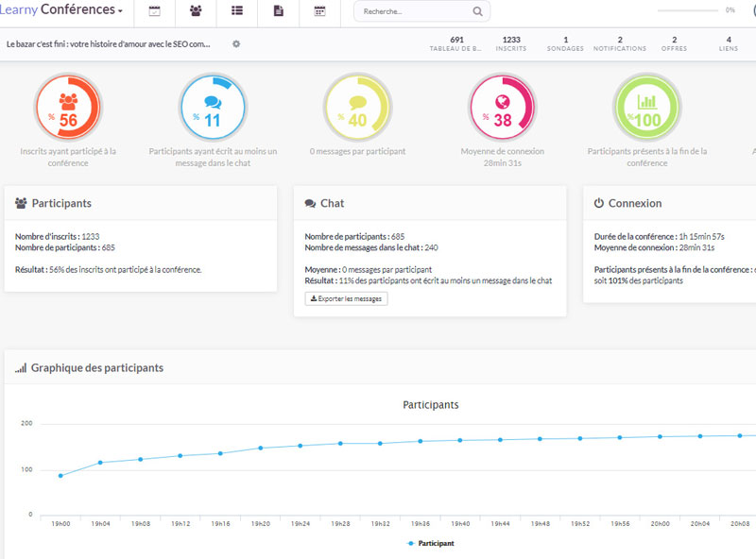Click the conference title link
Image resolution: width=756 pixels, height=559 pixels.
(x=108, y=43)
